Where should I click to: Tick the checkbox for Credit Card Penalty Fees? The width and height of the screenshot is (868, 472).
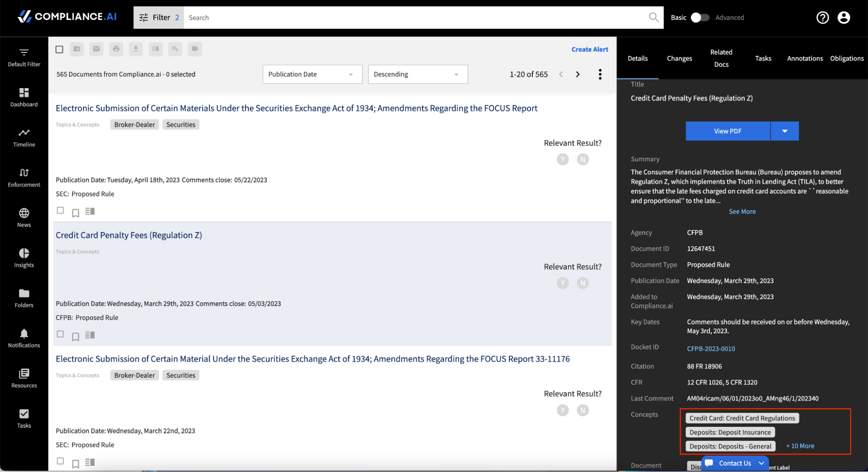pos(60,334)
